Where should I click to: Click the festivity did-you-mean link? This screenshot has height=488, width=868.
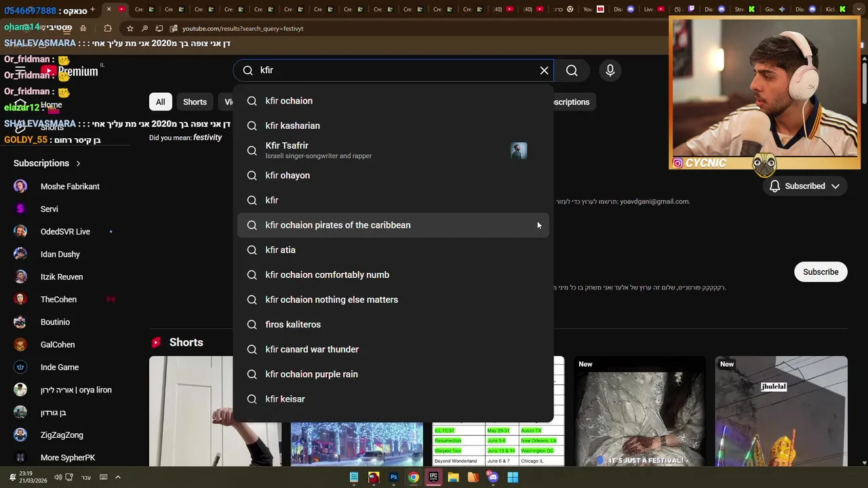(208, 138)
